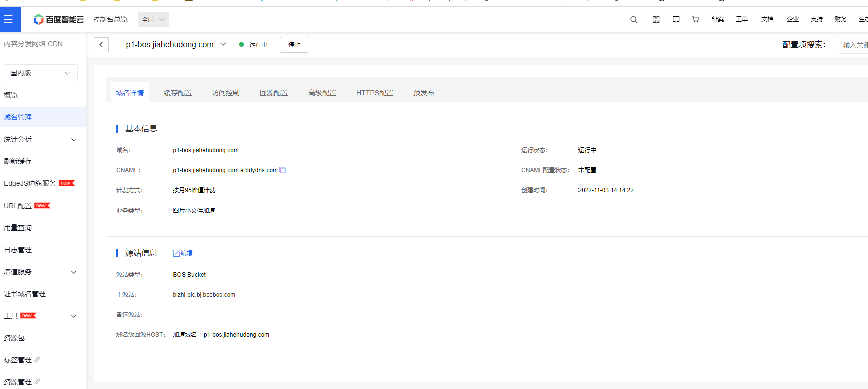The height and width of the screenshot is (389, 868).
Task: Select 标签管理 in sidebar
Action: (18, 360)
